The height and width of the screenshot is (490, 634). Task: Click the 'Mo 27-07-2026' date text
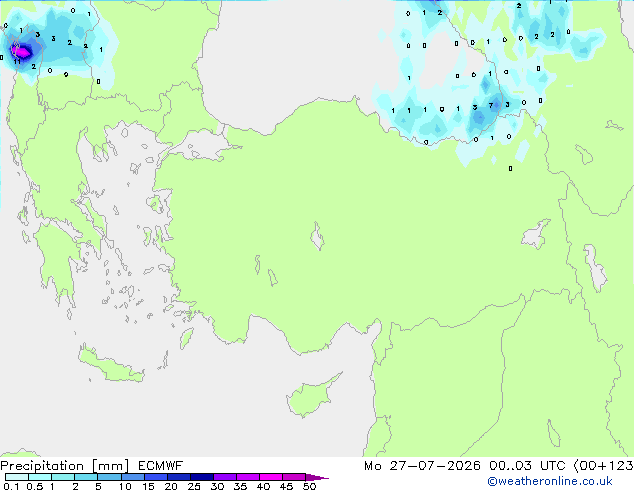point(422,466)
